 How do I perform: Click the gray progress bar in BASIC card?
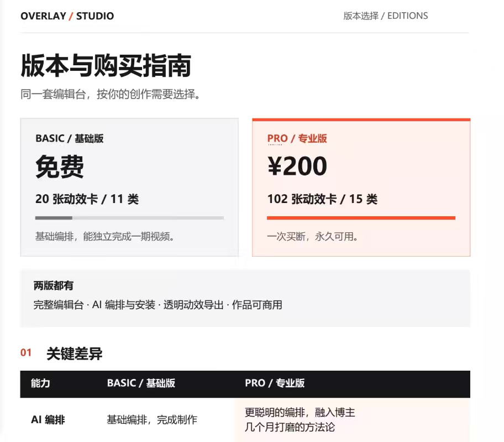[x=129, y=218]
